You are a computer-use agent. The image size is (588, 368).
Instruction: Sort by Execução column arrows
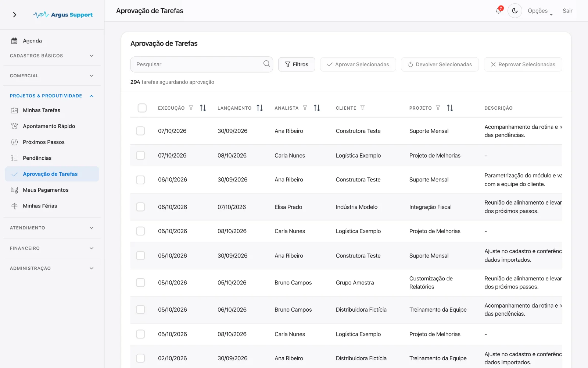pyautogui.click(x=203, y=108)
